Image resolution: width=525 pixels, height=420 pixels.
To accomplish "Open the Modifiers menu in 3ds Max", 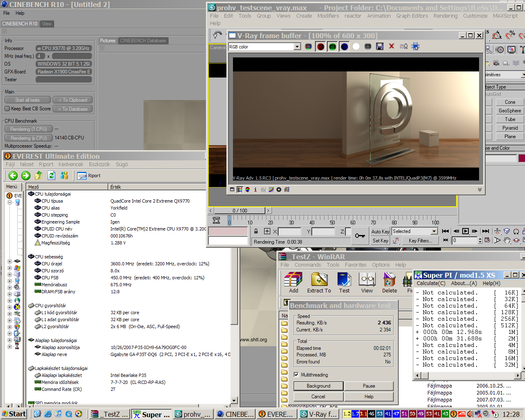I will pyautogui.click(x=328, y=16).
